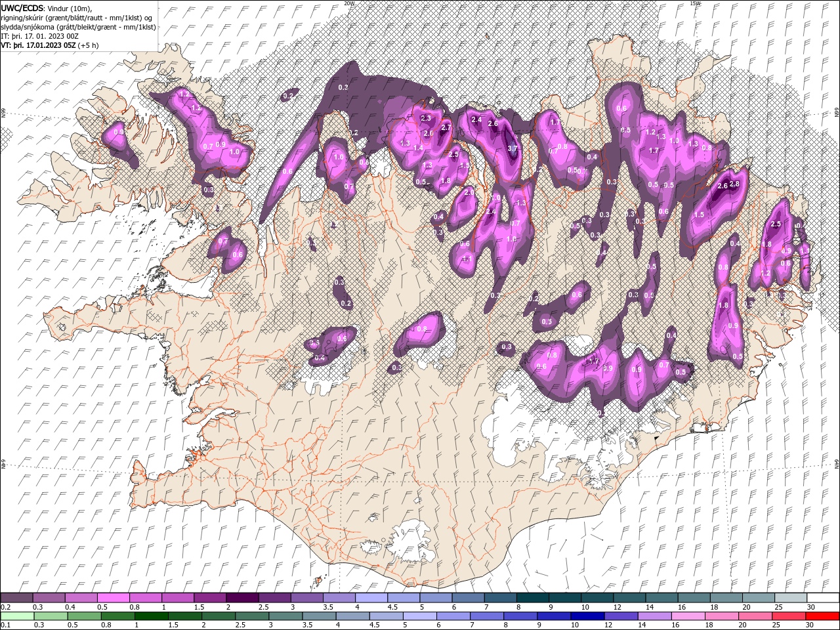Click the 0.4 label in the snow legend
840x630 pixels.
(70, 607)
